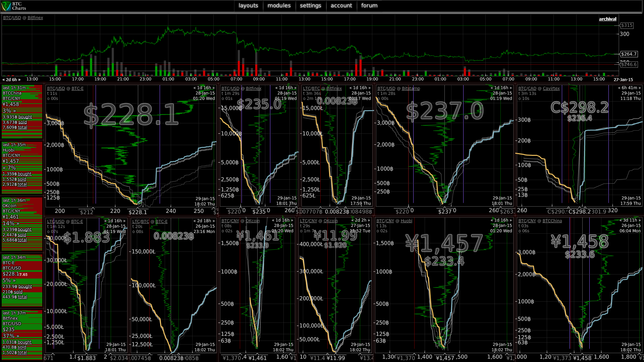644x362 pixels.
Task: Click Bitstamp exchange link
Action: click(411, 88)
